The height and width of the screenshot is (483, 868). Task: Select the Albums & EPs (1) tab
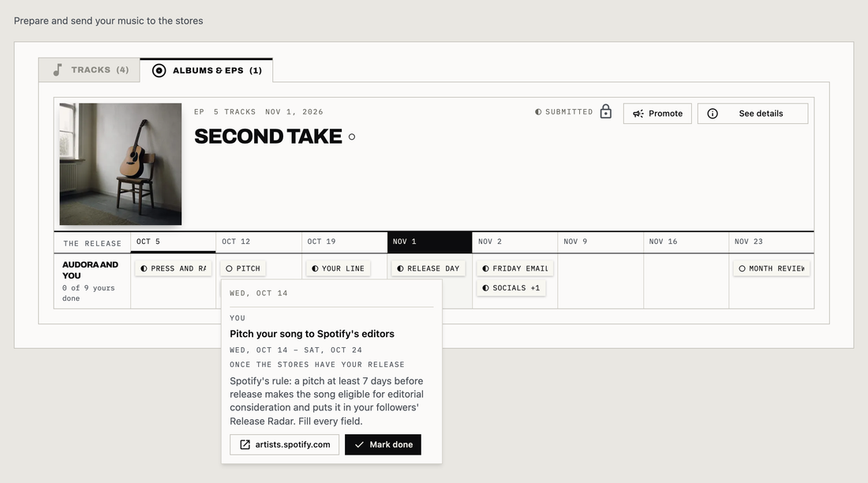206,70
